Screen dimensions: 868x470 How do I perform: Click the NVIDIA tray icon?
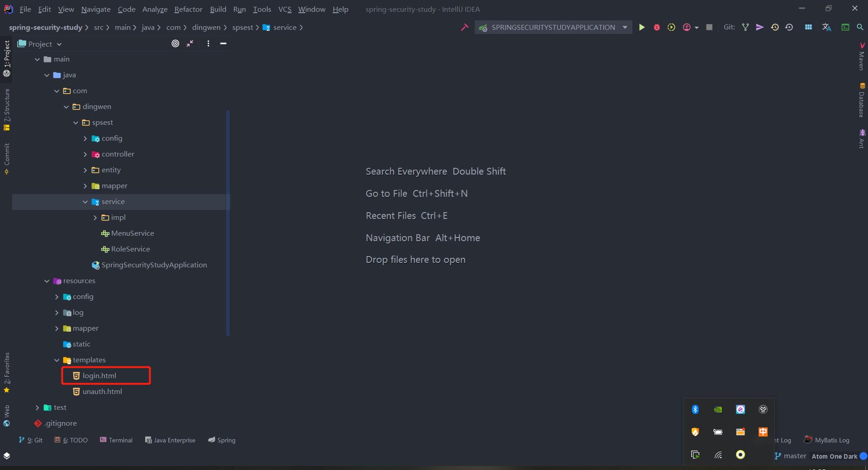[718, 409]
